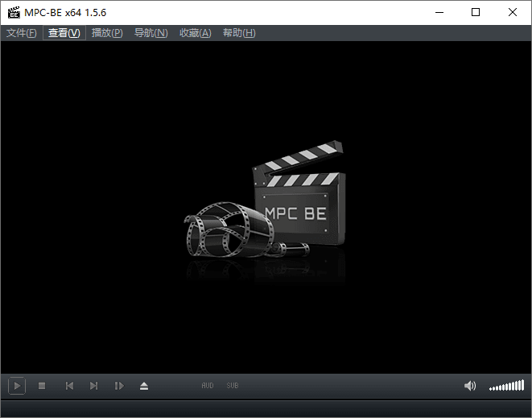Click the frame step icon
This screenshot has height=418, width=532.
(x=119, y=386)
